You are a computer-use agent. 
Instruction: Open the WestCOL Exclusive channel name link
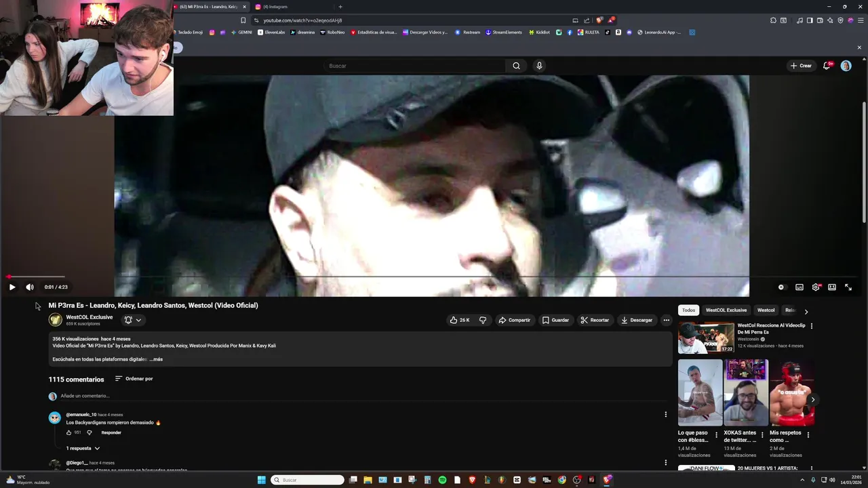click(90, 317)
